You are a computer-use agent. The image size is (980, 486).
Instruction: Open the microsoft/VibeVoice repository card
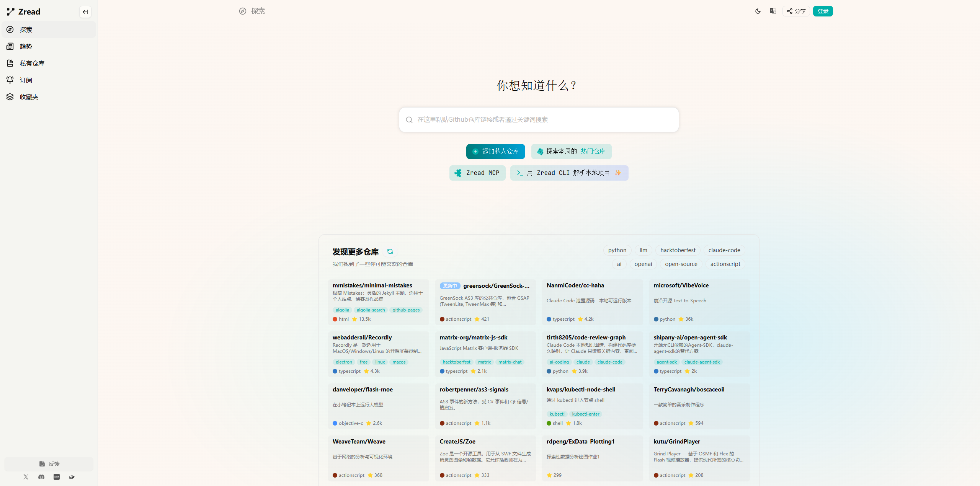point(699,302)
